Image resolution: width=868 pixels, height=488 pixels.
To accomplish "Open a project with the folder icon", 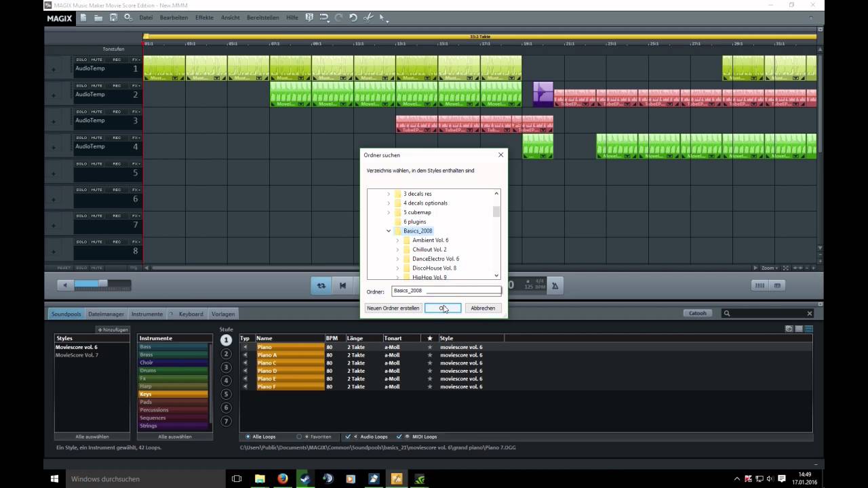I will coord(98,18).
